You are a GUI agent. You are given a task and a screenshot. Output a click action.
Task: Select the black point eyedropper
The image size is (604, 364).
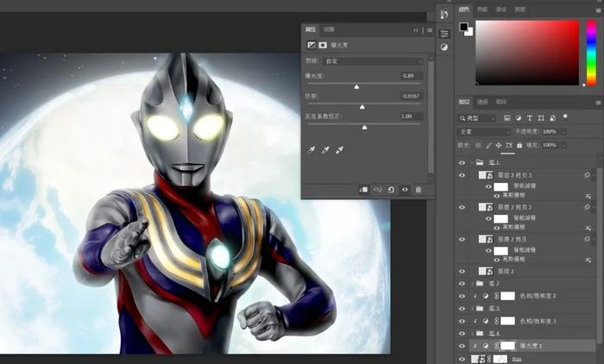tap(311, 150)
